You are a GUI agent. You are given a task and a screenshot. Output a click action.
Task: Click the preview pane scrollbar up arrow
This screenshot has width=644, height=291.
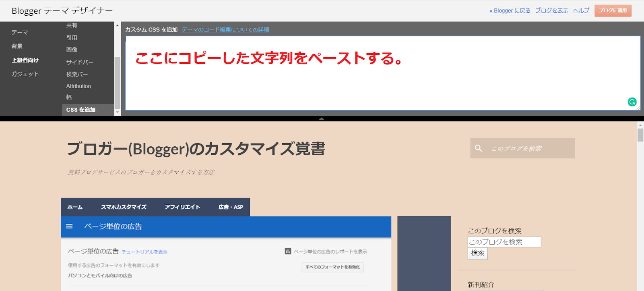(x=640, y=125)
